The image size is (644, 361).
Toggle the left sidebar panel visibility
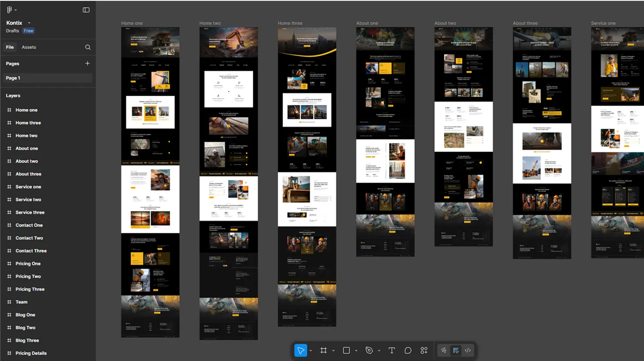coord(86,9)
